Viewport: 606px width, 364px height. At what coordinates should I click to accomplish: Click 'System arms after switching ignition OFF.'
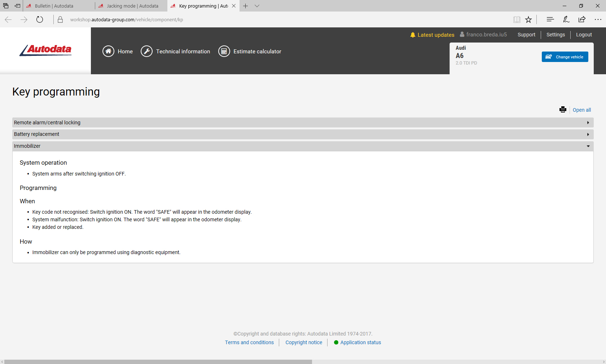pyautogui.click(x=79, y=174)
